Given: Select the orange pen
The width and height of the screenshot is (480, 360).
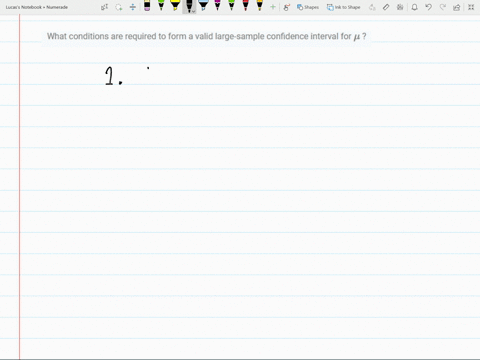Looking at the screenshot, I should 259,5.
